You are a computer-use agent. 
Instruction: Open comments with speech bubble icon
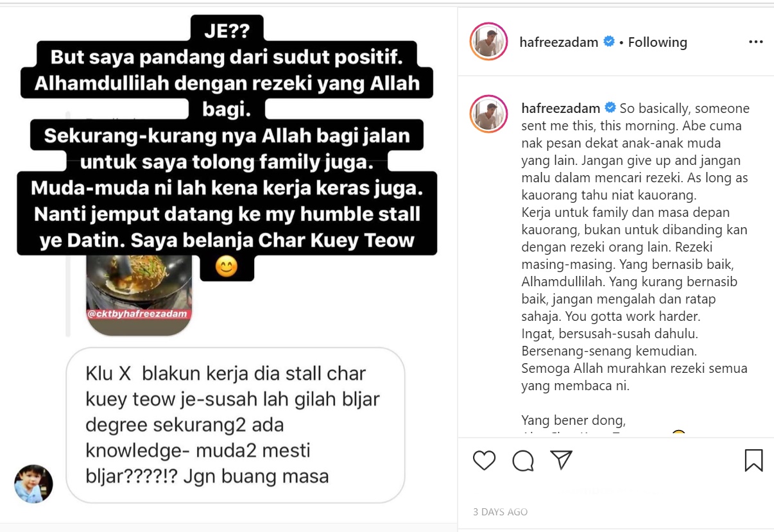click(x=523, y=460)
